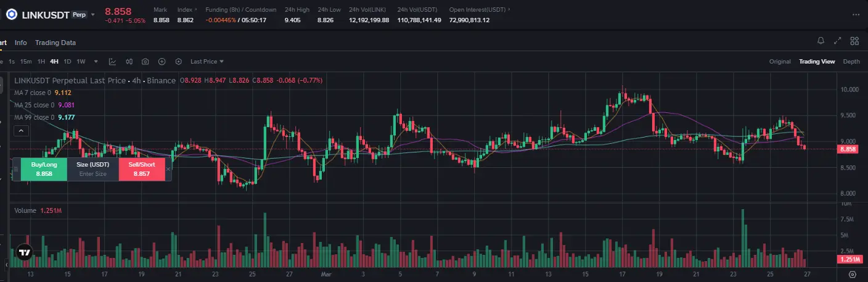
Task: Click the 24h High value 9.405
Action: (293, 20)
